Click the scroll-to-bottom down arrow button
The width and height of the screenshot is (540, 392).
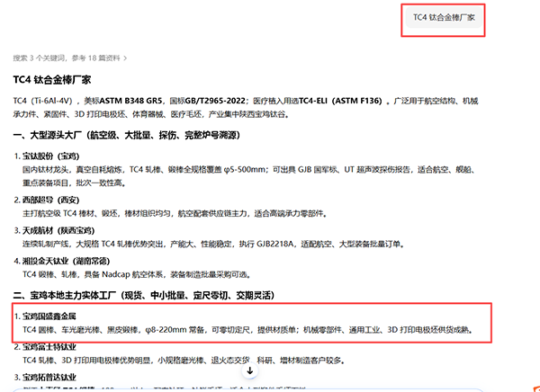(x=250, y=370)
